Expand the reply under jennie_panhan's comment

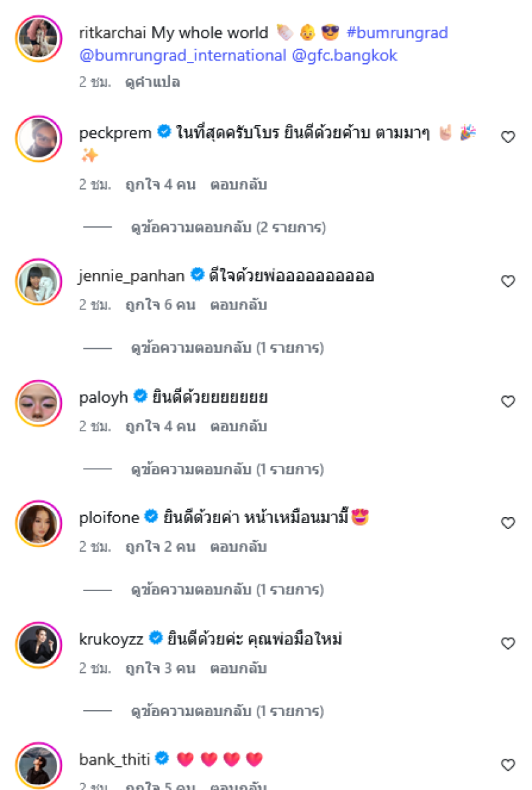[x=227, y=347]
